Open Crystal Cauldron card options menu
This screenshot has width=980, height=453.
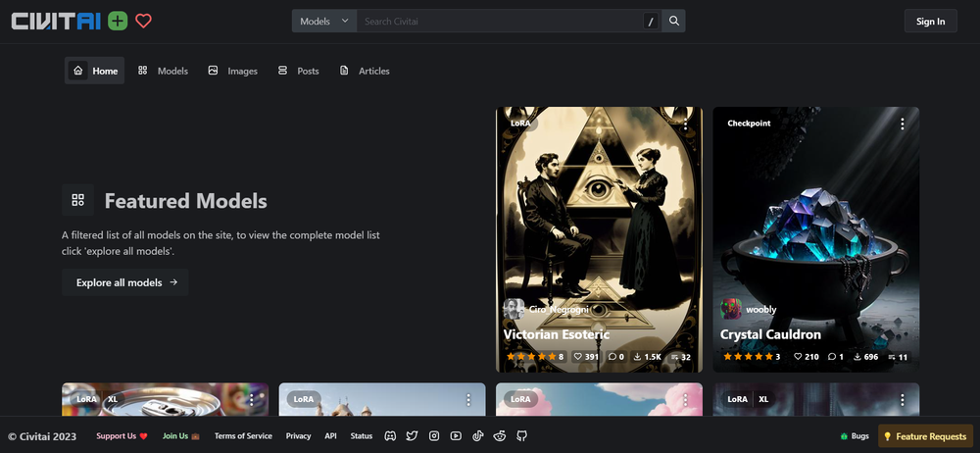(903, 125)
